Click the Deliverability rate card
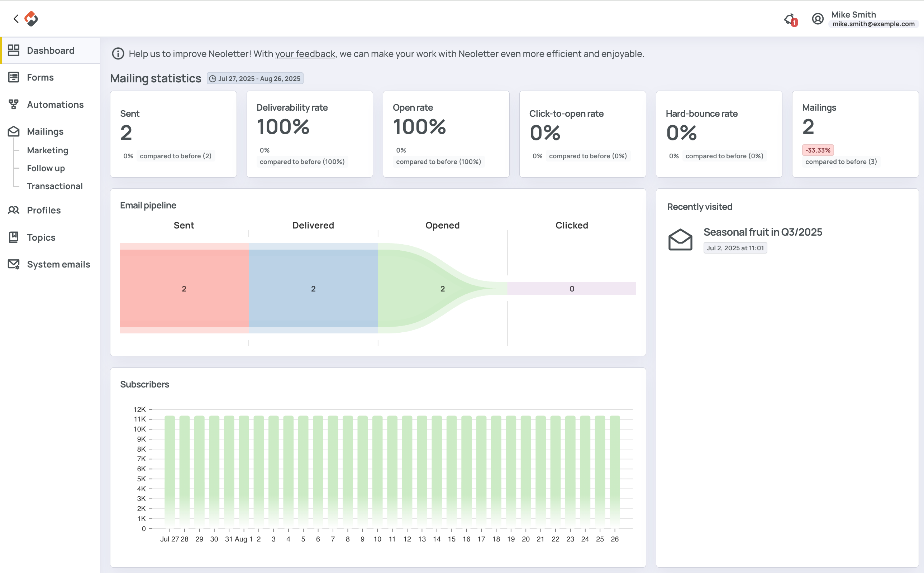924x573 pixels. [x=310, y=134]
